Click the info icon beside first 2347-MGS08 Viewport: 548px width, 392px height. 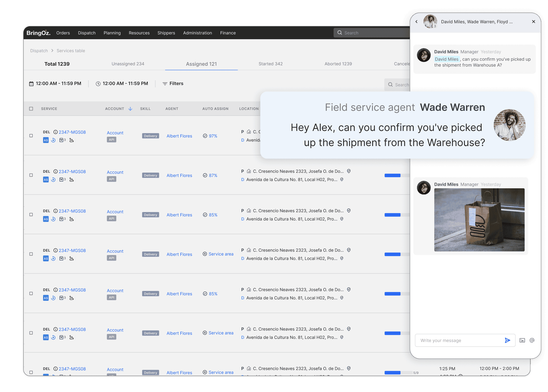pos(55,132)
